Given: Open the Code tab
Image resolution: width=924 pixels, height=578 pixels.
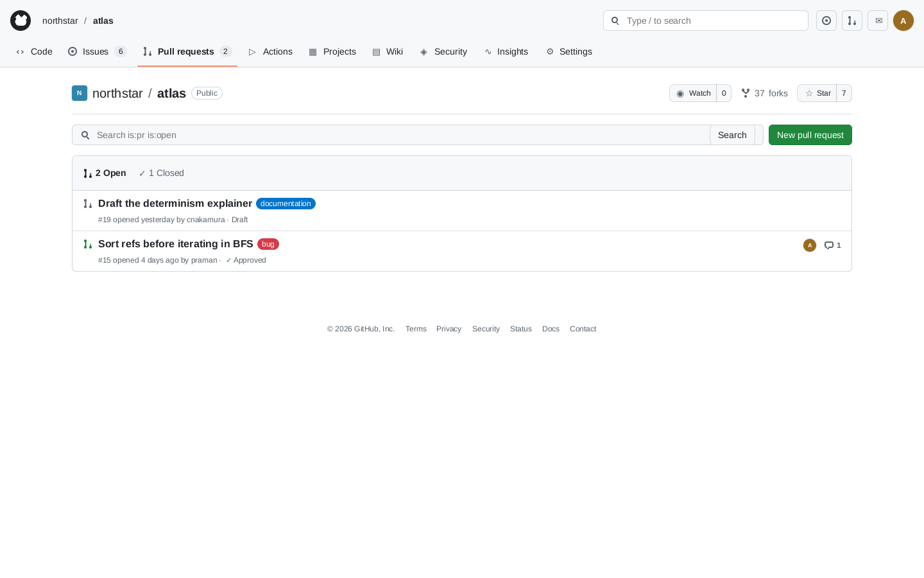Looking at the screenshot, I should [x=35, y=51].
